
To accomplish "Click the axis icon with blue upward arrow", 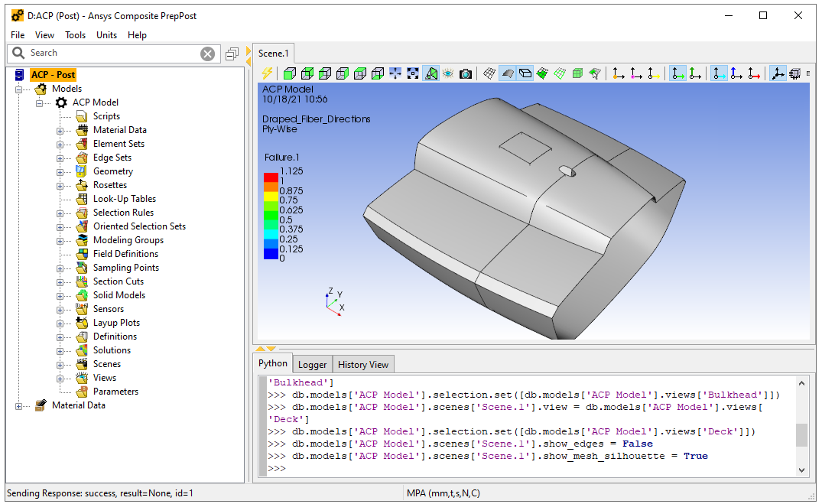I will pyautogui.click(x=736, y=73).
